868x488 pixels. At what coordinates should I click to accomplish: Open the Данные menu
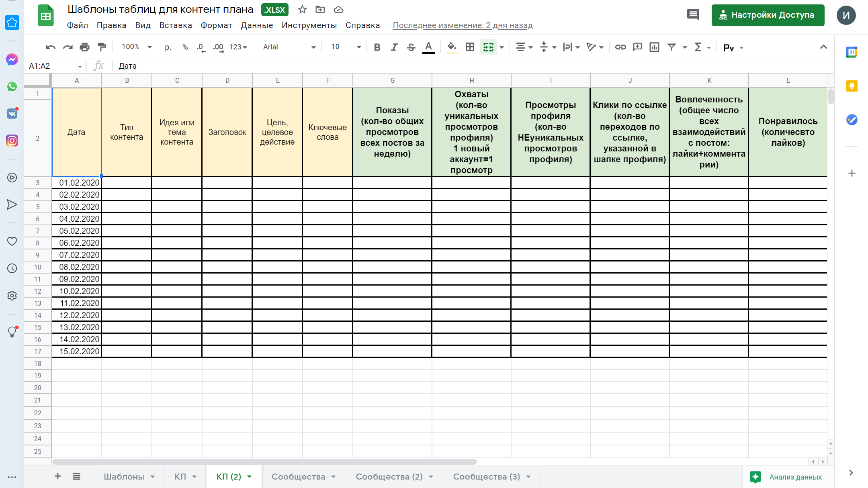[x=257, y=25]
